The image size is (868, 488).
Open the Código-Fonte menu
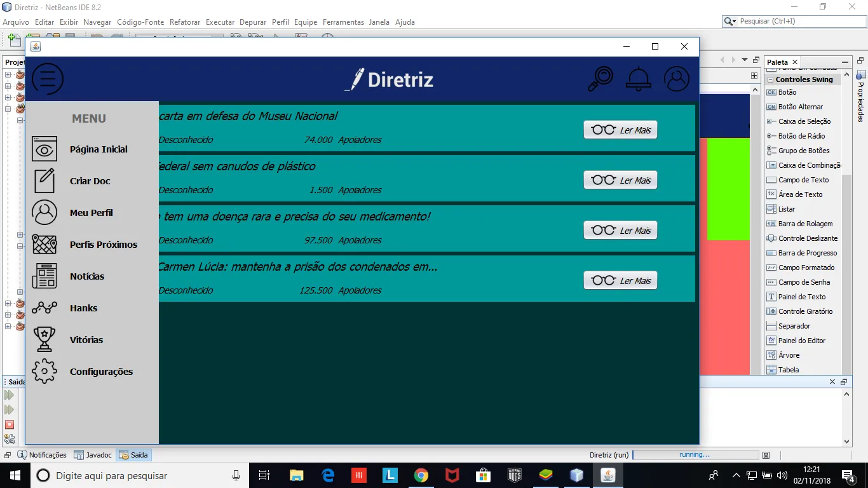[140, 22]
